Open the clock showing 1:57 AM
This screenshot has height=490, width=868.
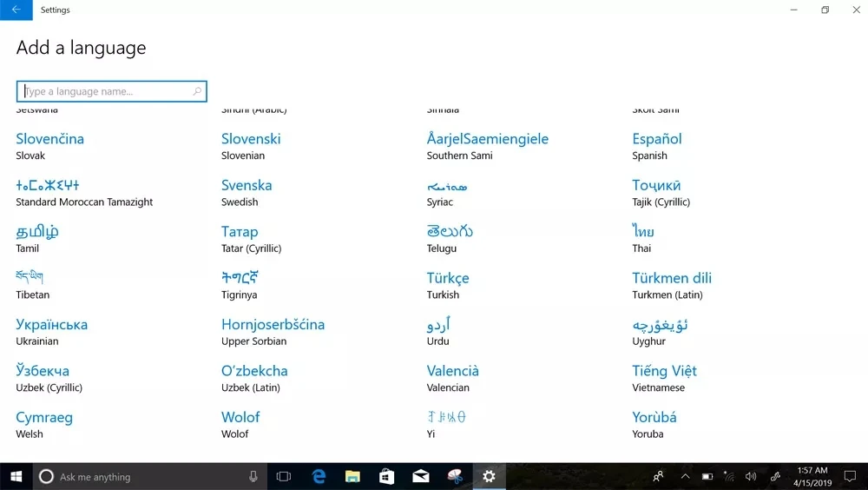point(812,477)
